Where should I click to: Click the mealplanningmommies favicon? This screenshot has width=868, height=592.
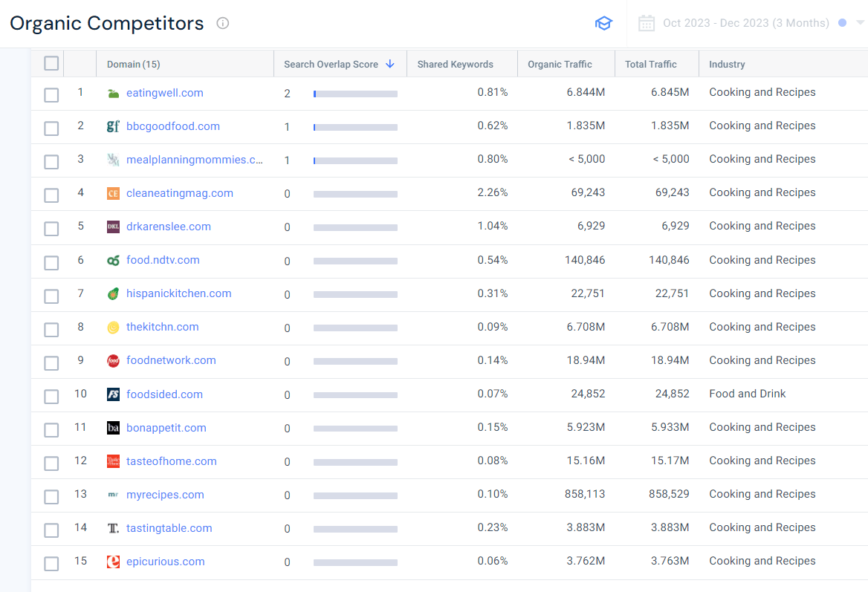point(113,160)
